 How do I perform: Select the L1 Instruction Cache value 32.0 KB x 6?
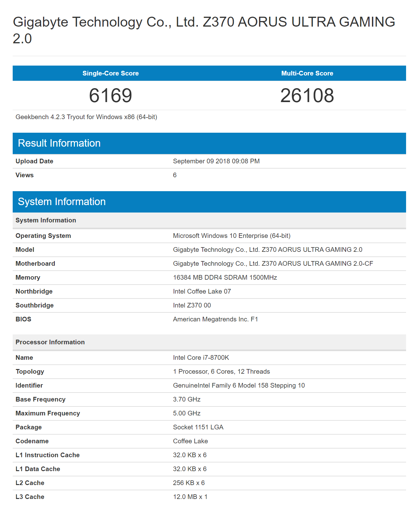point(190,455)
